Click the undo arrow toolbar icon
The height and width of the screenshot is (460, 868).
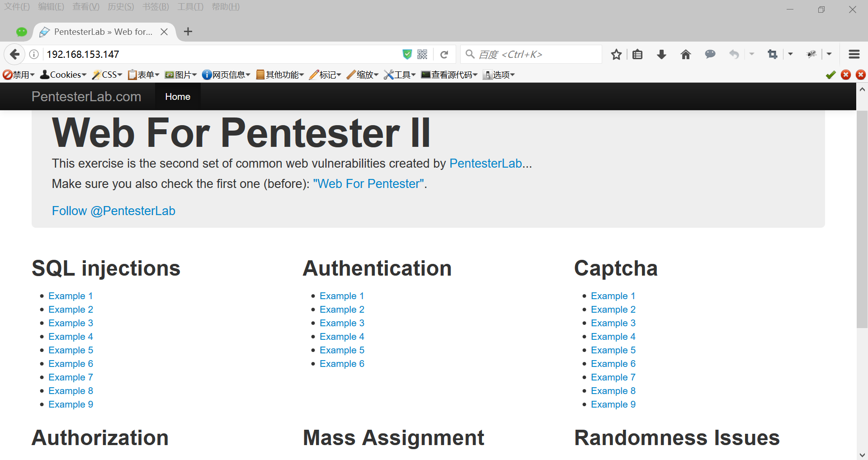734,54
